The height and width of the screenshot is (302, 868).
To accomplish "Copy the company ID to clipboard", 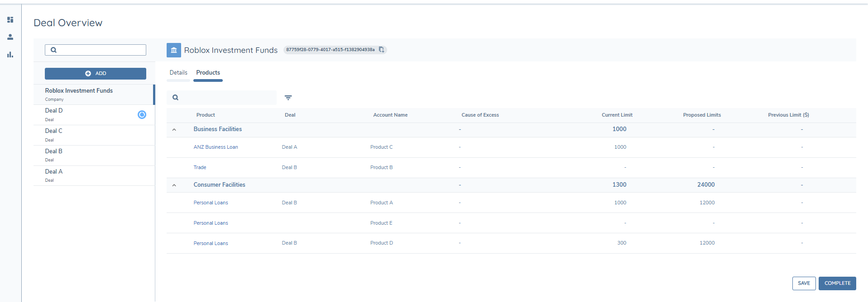I will 381,50.
